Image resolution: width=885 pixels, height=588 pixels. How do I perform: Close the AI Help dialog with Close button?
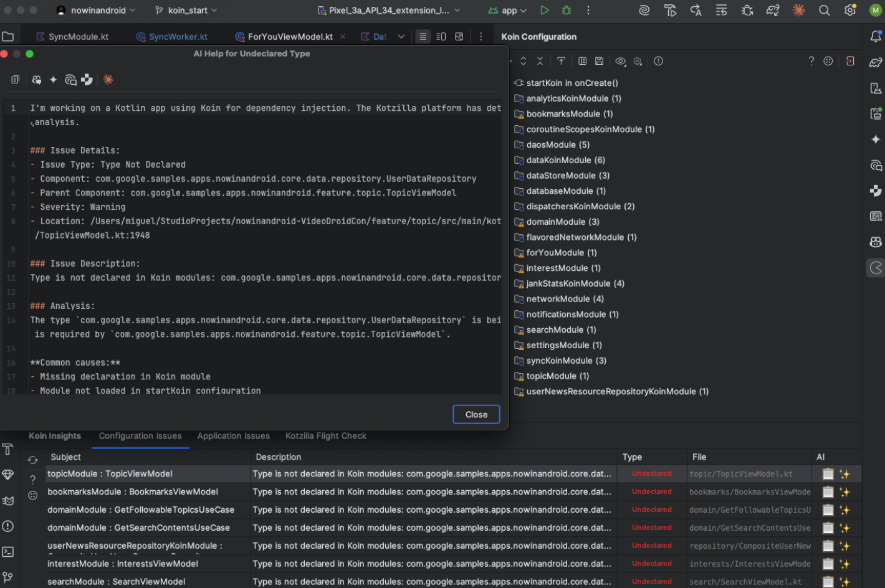(476, 414)
